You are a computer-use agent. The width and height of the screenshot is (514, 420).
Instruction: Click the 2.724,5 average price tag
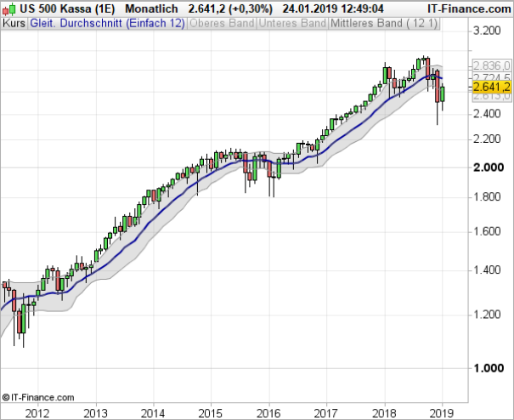(x=492, y=77)
